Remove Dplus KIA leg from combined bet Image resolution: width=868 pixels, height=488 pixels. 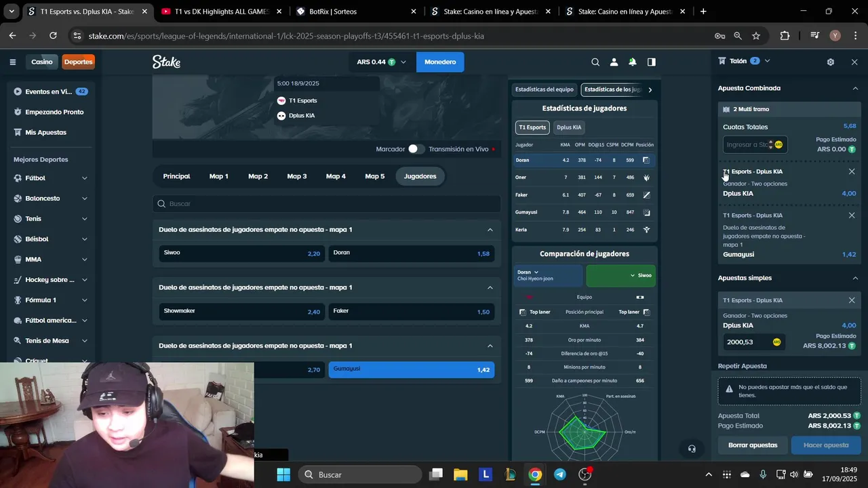pyautogui.click(x=852, y=171)
